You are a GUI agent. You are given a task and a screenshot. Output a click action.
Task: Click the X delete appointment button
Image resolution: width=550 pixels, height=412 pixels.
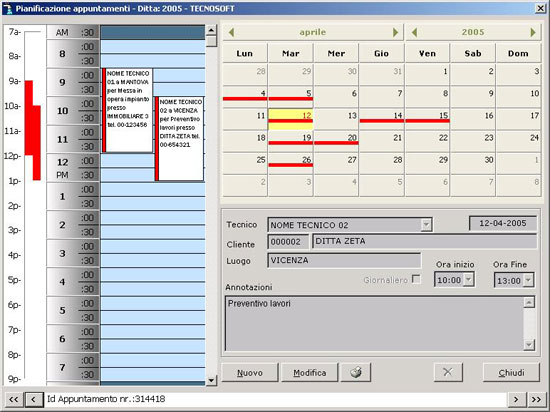(x=448, y=372)
